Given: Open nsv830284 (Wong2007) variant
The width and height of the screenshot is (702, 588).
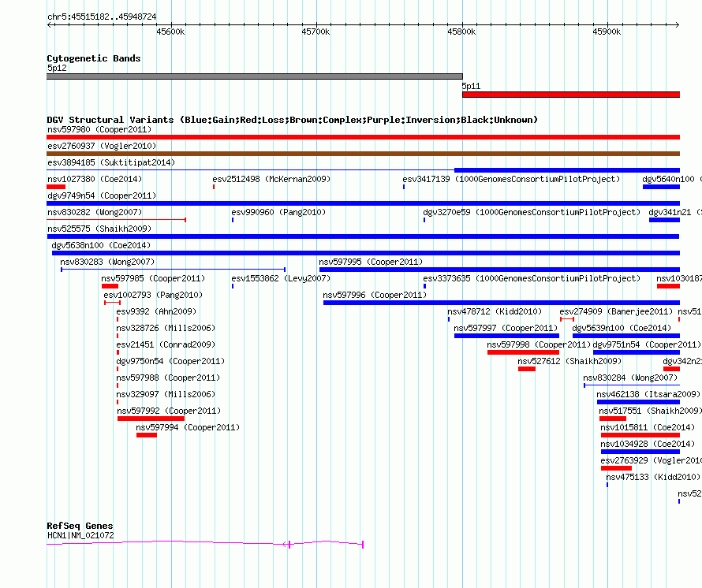Looking at the screenshot, I should (x=630, y=378).
